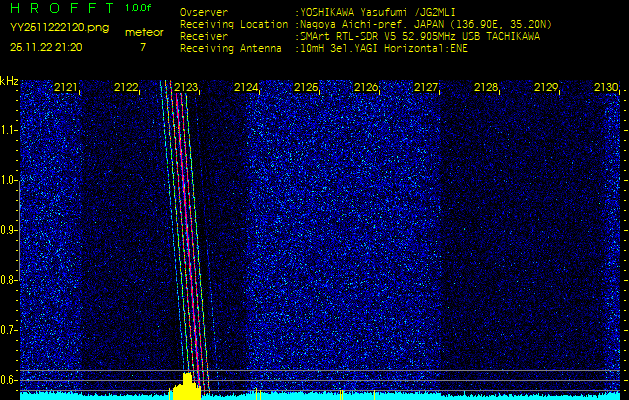This screenshot has height=400, width=629.
Task: Click the timestamp 25.11.22 21:20
Action: 46,47
